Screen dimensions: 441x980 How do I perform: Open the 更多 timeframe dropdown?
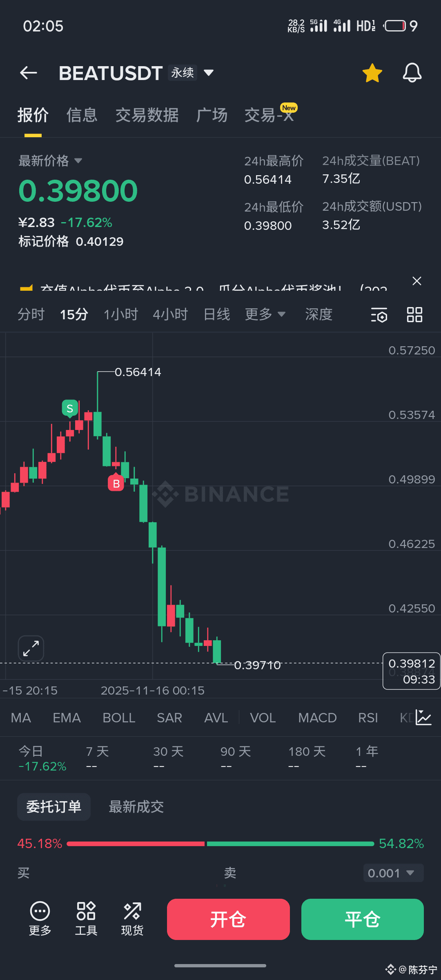point(265,314)
